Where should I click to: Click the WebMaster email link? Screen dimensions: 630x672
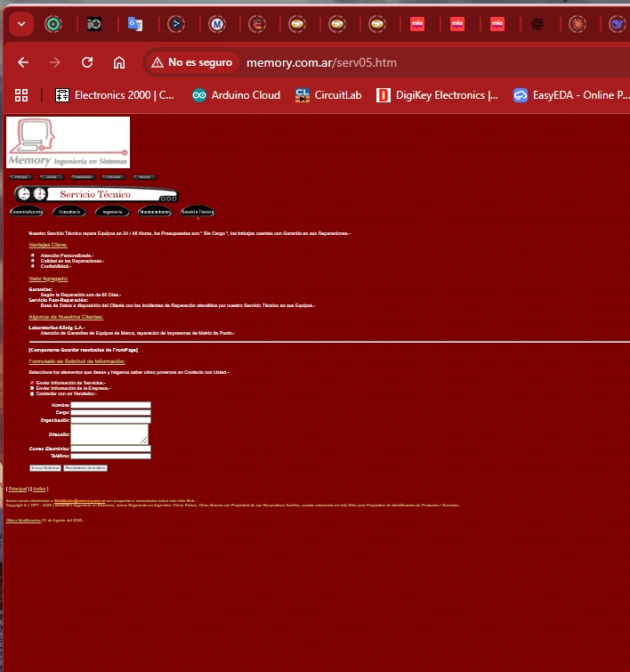pos(79,500)
